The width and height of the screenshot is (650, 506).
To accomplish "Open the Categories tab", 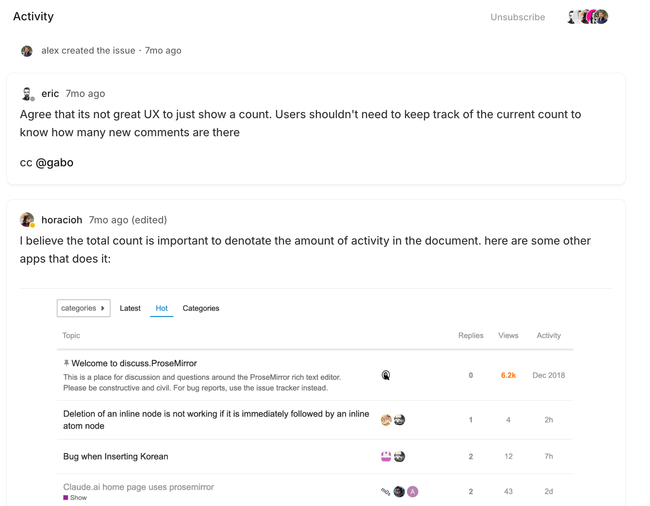I will point(201,308).
